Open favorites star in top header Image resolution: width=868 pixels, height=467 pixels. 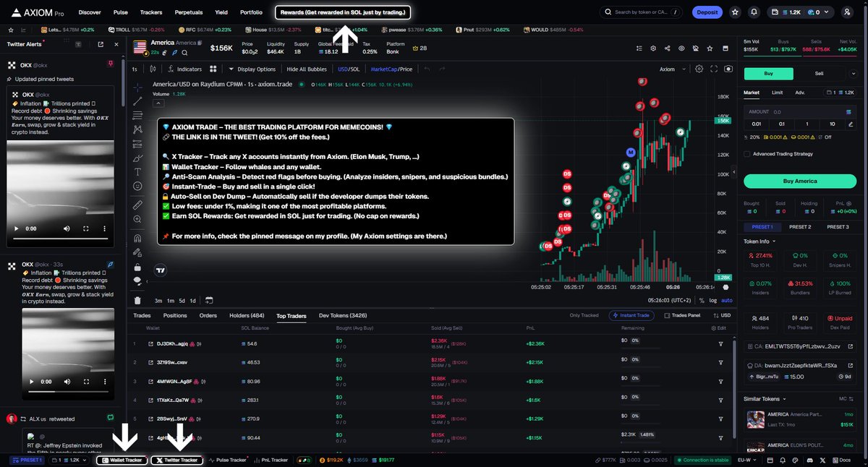[x=735, y=12]
